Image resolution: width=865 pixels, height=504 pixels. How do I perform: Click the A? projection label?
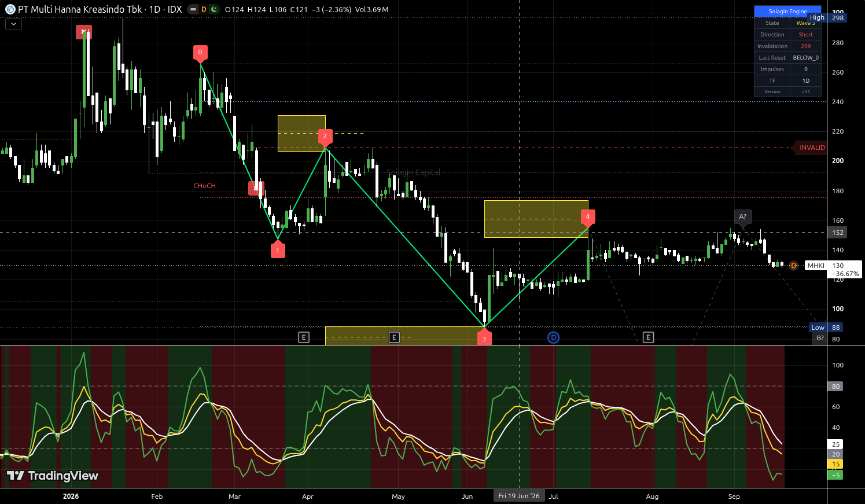tap(743, 216)
